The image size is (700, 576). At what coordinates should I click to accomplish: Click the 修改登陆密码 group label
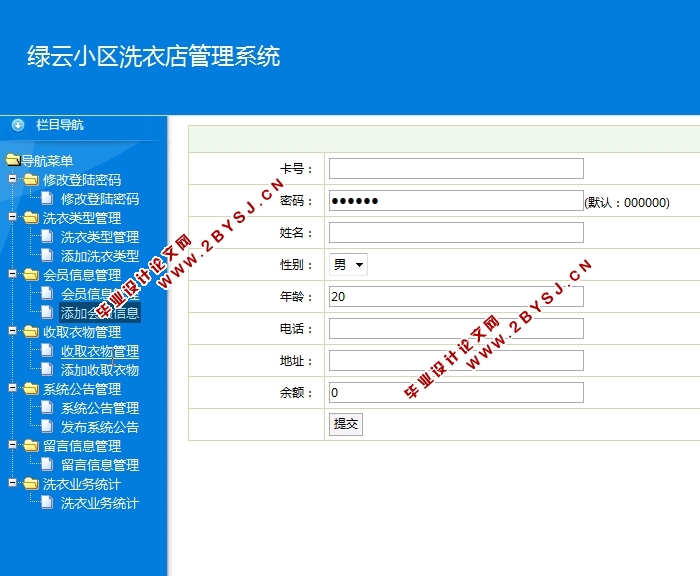point(82,180)
